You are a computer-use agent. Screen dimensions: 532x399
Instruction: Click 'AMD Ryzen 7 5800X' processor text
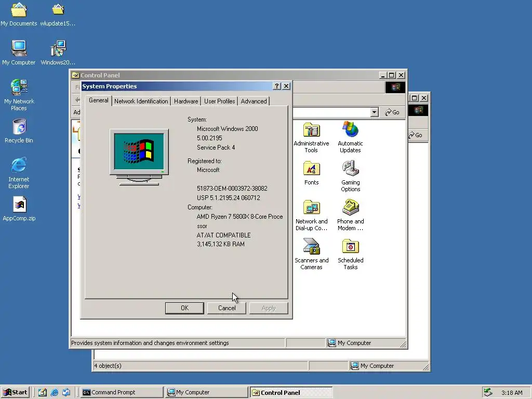(240, 217)
